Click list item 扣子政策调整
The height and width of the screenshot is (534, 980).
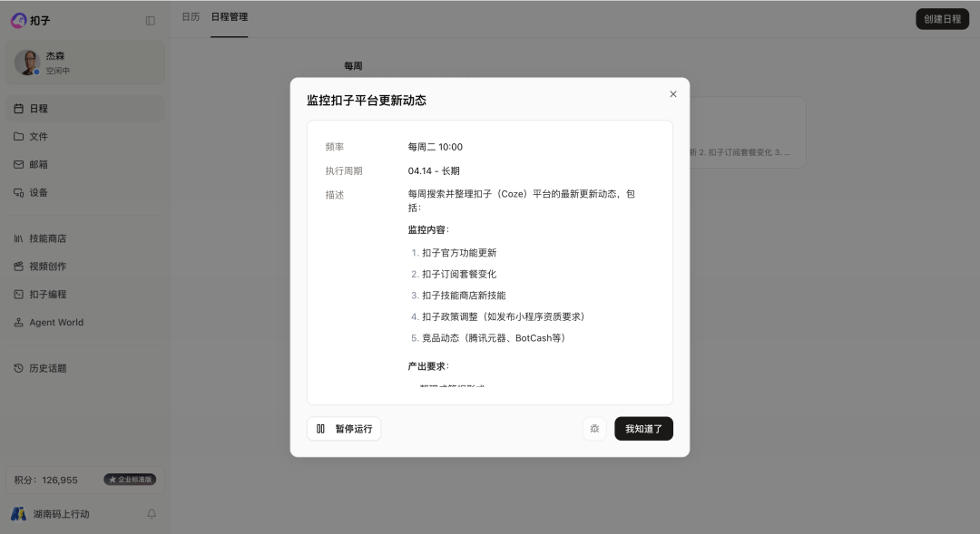(x=505, y=316)
